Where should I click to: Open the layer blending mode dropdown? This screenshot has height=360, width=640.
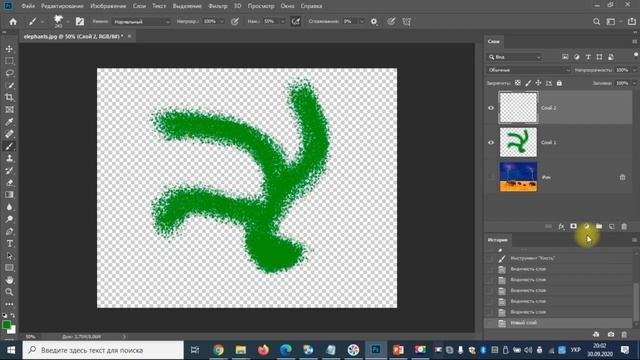(x=529, y=70)
